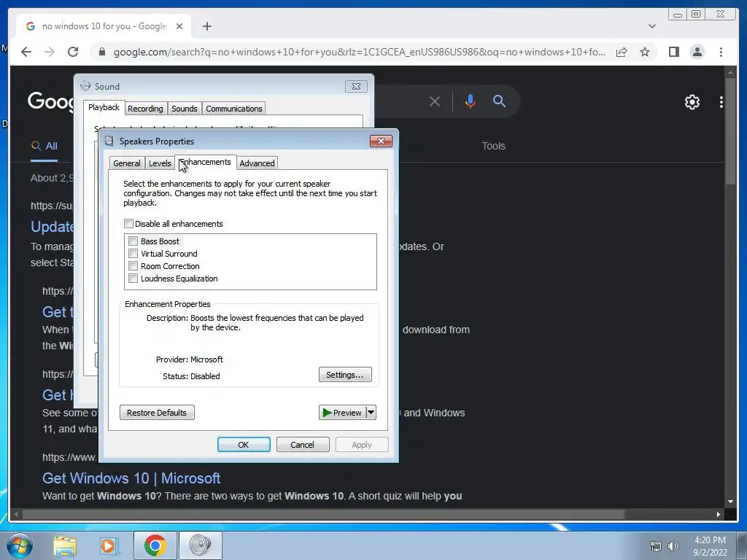Click the Chrome address bar URL
This screenshot has height=560, width=747.
click(359, 52)
